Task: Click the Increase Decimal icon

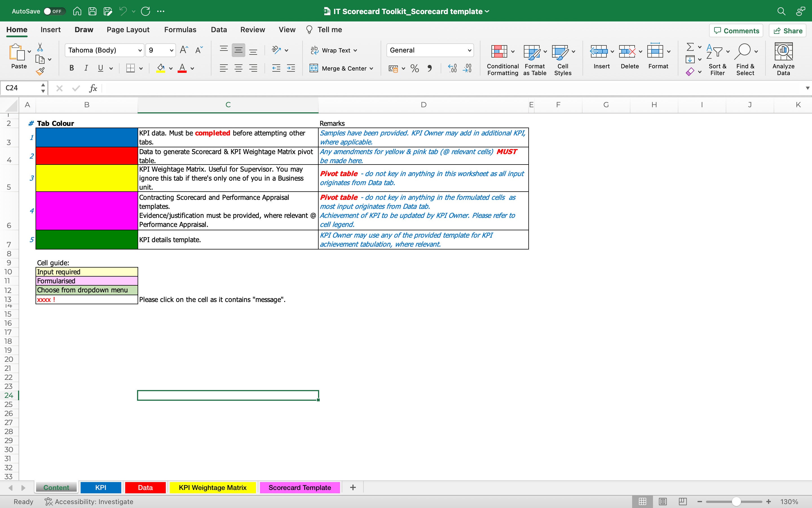Action: pos(452,69)
